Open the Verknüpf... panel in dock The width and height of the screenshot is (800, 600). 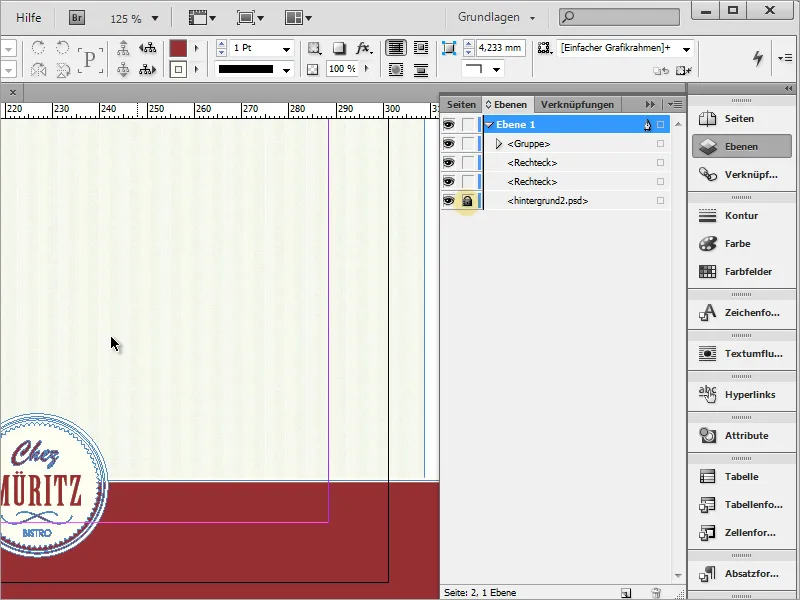(741, 174)
